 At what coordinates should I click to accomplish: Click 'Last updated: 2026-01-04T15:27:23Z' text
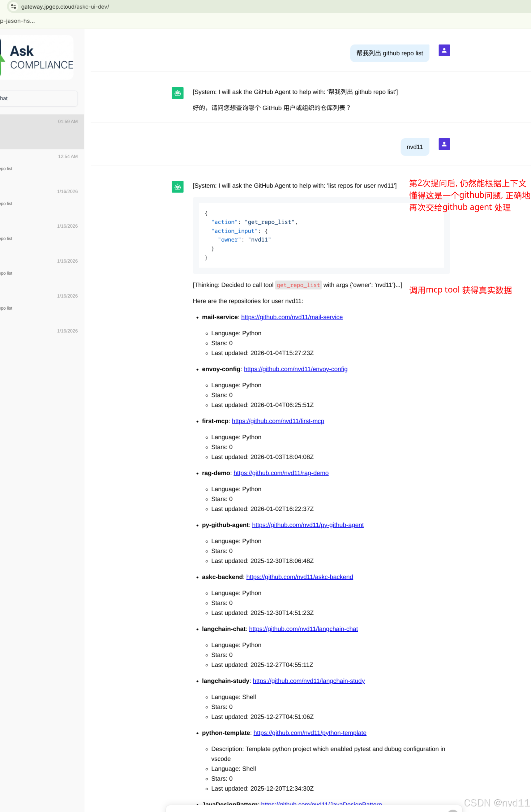(x=262, y=353)
